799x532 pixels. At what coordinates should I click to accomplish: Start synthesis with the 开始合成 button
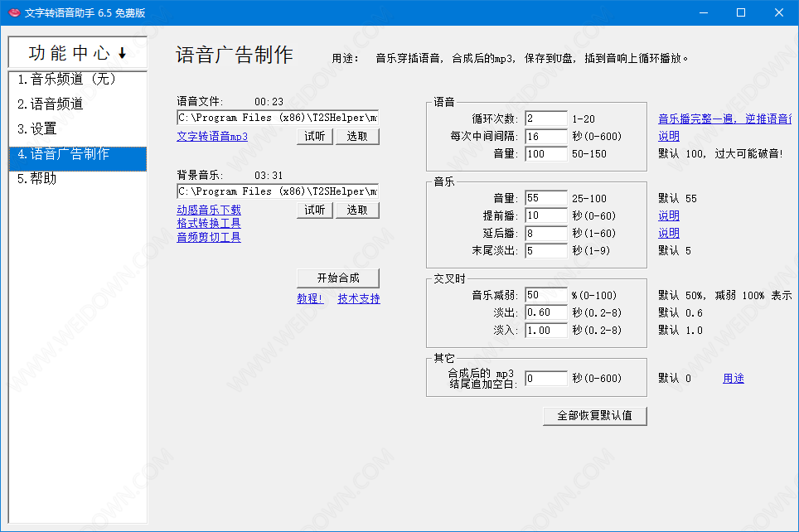tap(338, 278)
